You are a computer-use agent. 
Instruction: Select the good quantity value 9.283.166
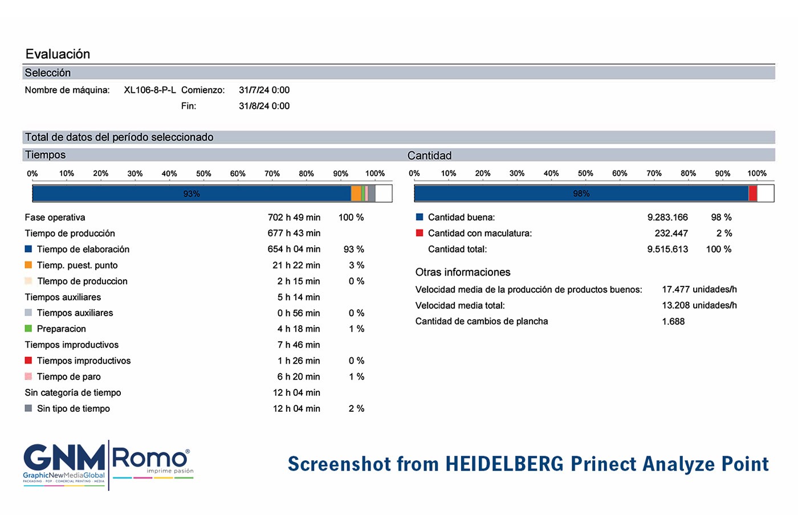(x=667, y=218)
